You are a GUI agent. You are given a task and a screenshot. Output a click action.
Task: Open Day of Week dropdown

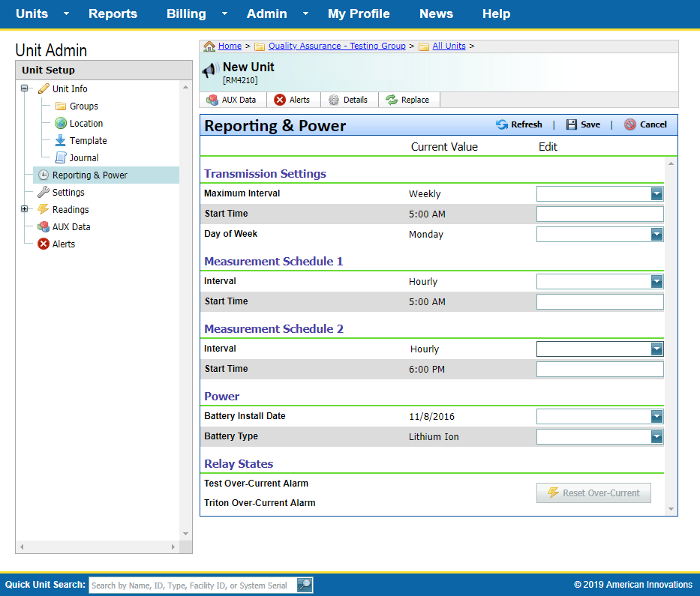[656, 235]
